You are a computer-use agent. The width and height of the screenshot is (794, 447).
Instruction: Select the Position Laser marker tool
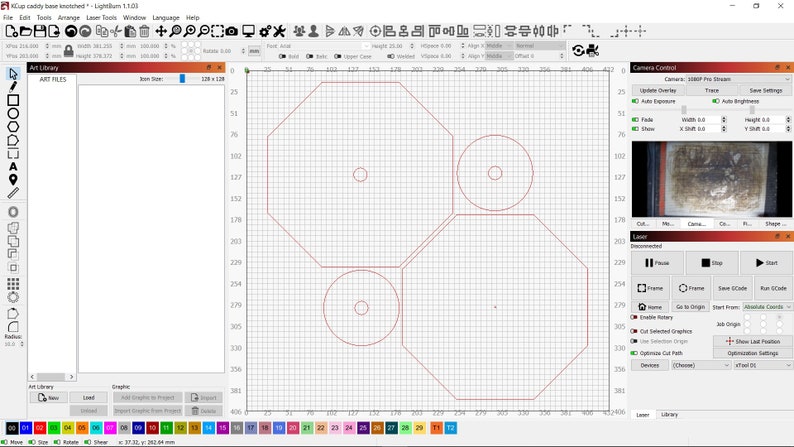(13, 179)
